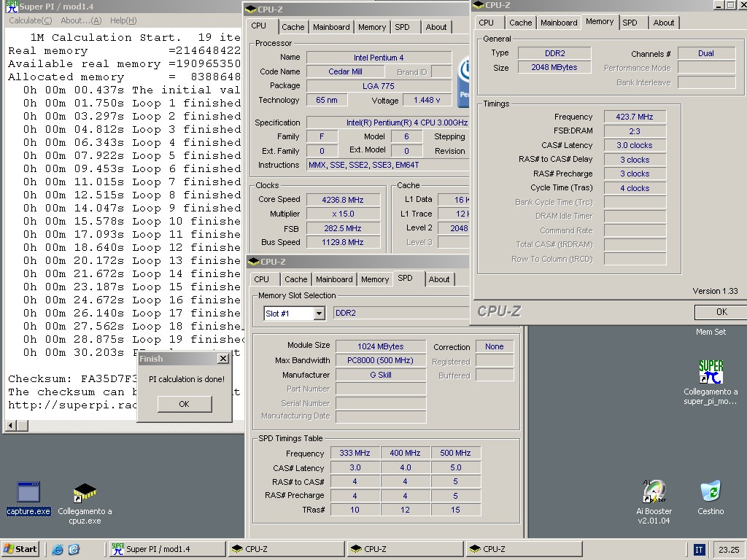The image size is (747, 560).
Task: Open the super_pi_mod shortcut desktop icon
Action: coord(711,372)
